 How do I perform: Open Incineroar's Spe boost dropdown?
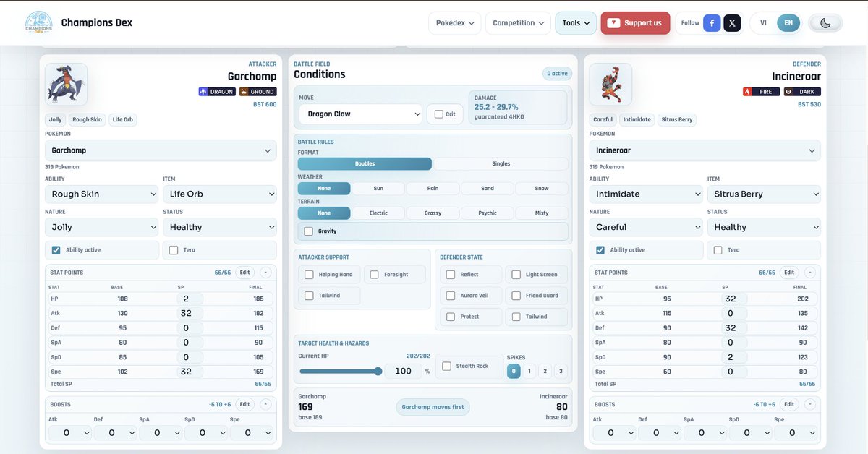(796, 432)
